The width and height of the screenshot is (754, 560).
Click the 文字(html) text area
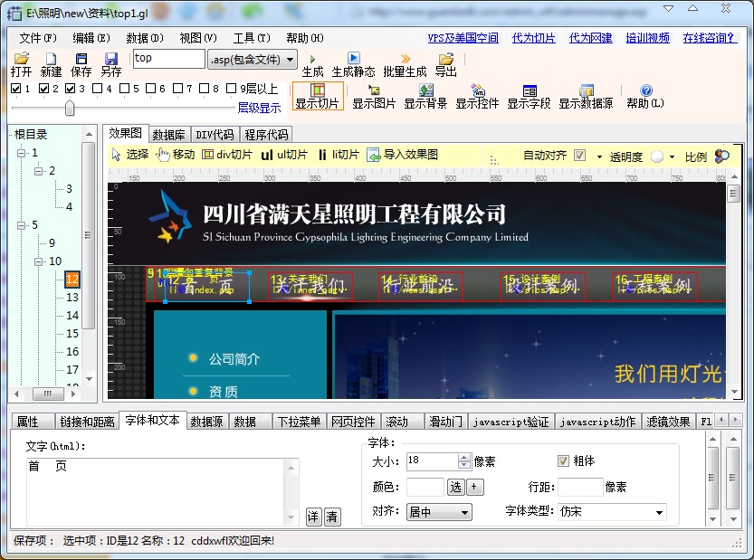tap(163, 491)
